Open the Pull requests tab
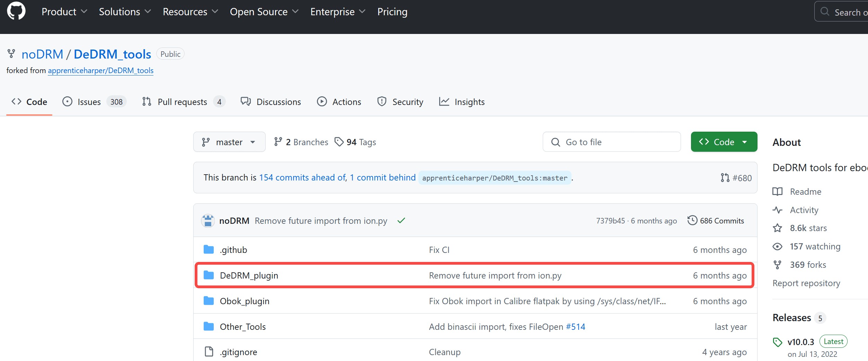Image resolution: width=868 pixels, height=361 pixels. click(184, 102)
